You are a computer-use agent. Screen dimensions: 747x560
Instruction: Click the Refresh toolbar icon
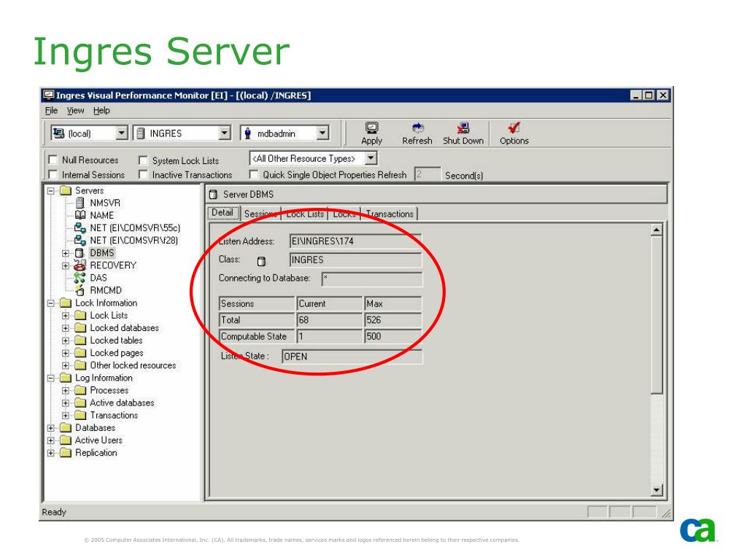coord(417,128)
